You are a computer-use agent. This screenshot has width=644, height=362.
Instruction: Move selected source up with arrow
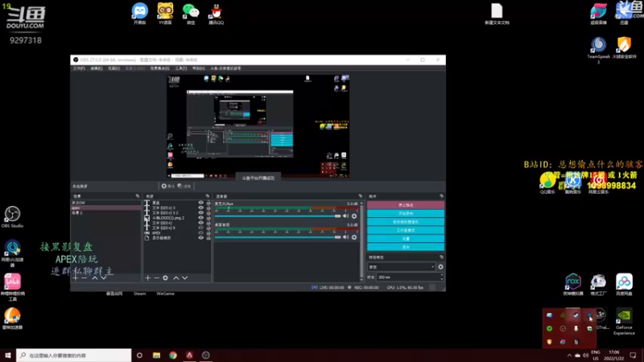(176, 278)
